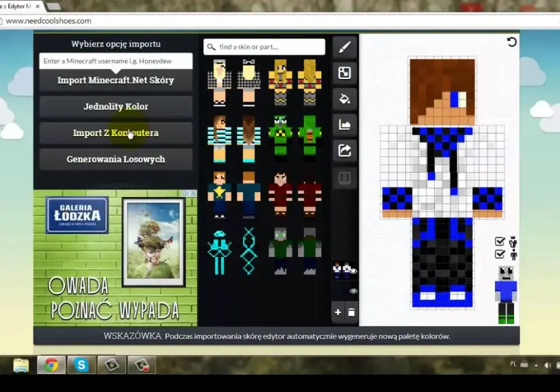Image resolution: width=560 pixels, height=392 pixels.
Task: Click the blue eye pixel on skin head
Action: click(454, 99)
